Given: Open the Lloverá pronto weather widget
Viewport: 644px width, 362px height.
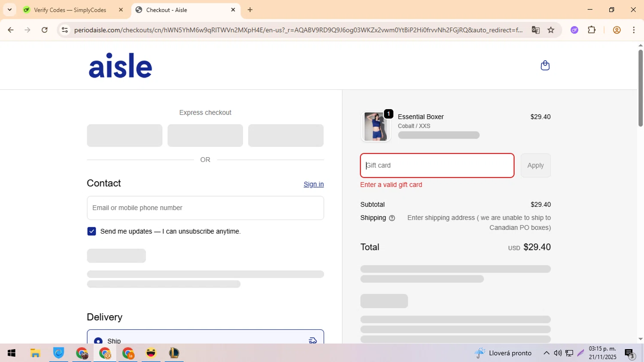Looking at the screenshot, I should (x=503, y=353).
